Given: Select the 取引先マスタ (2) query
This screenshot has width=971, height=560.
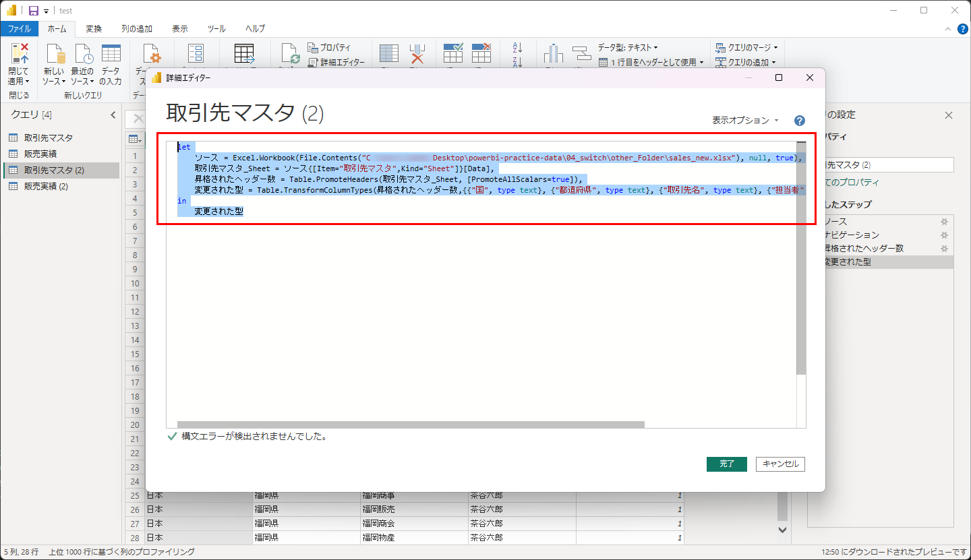Looking at the screenshot, I should (x=61, y=170).
